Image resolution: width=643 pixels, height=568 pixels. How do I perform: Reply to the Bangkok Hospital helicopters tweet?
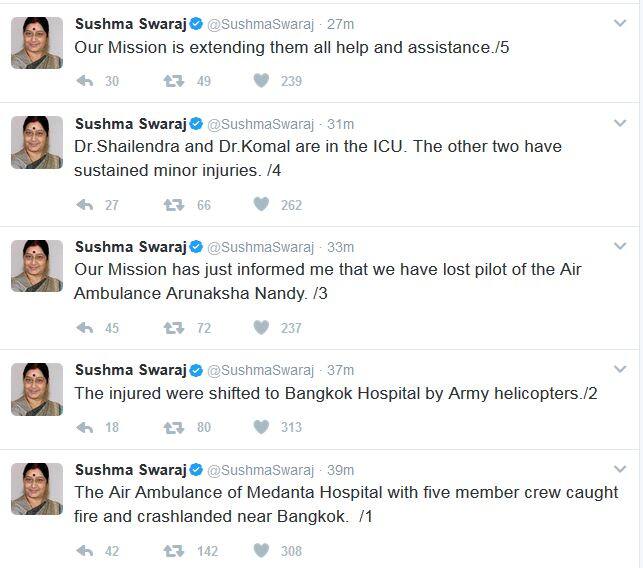point(85,427)
